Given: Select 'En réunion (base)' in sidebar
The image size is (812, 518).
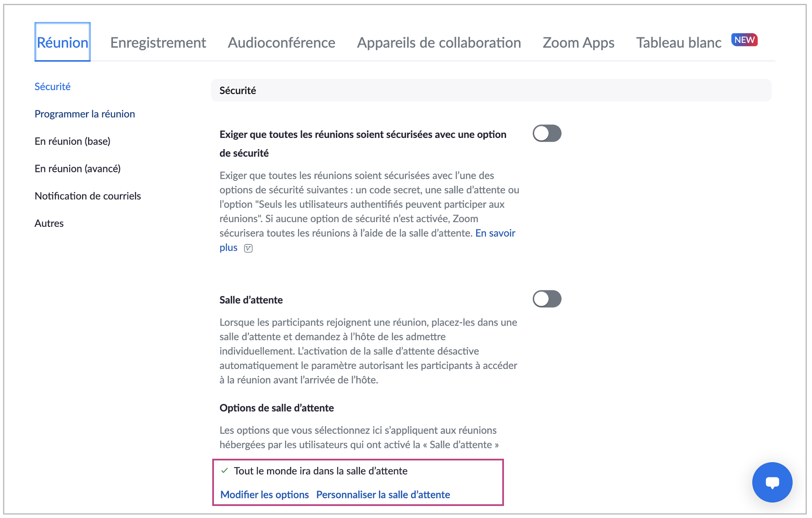Looking at the screenshot, I should (x=73, y=141).
